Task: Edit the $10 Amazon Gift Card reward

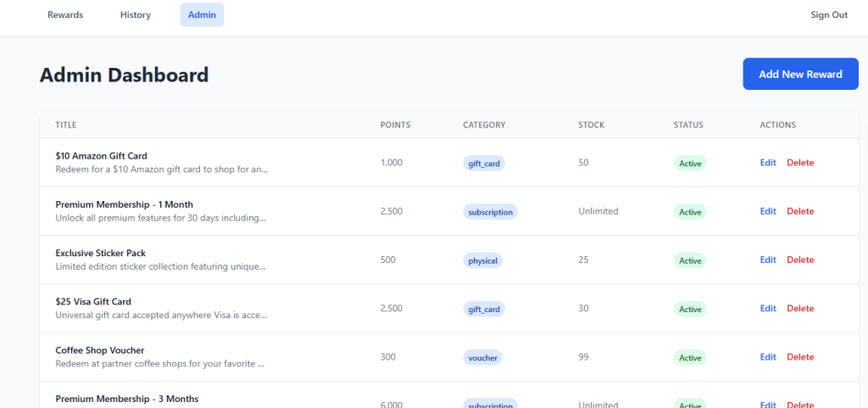Action: point(768,163)
